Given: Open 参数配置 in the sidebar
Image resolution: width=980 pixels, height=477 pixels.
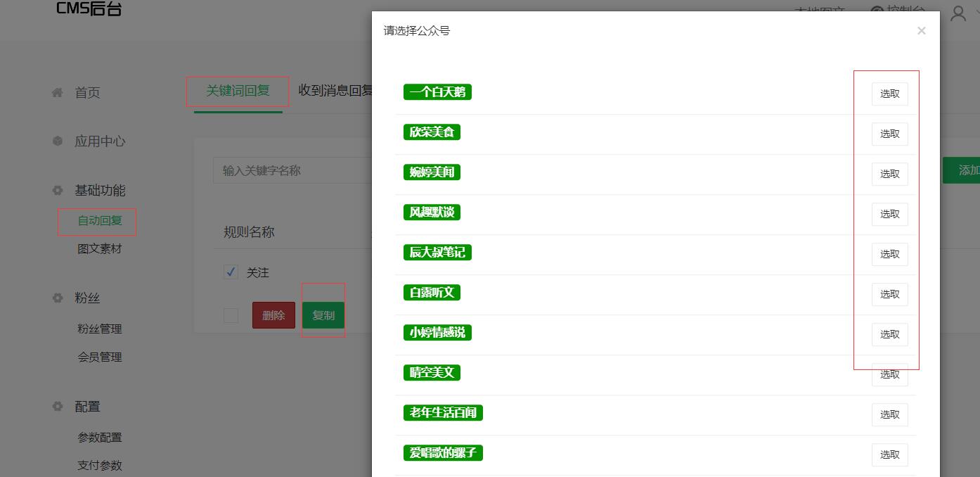Looking at the screenshot, I should pyautogui.click(x=100, y=437).
